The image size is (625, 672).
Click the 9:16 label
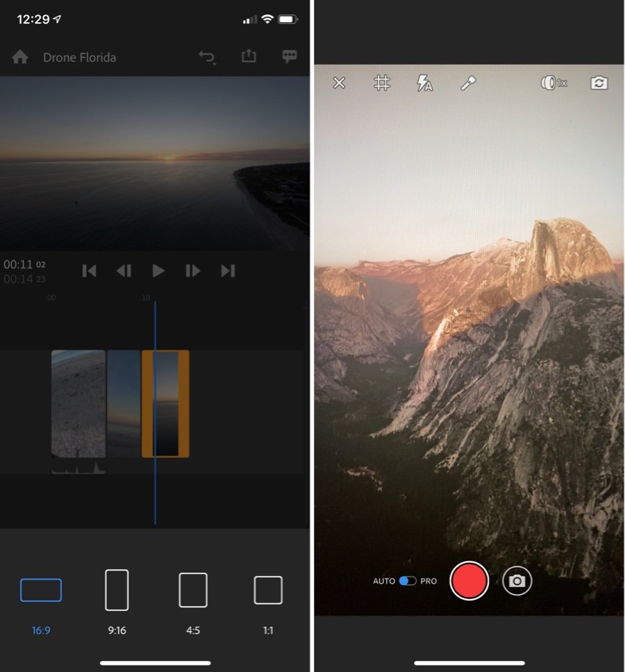117,630
